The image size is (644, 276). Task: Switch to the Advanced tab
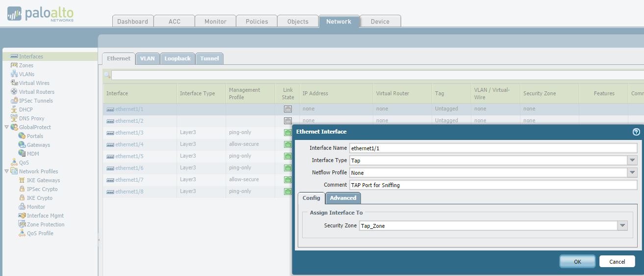pos(343,198)
